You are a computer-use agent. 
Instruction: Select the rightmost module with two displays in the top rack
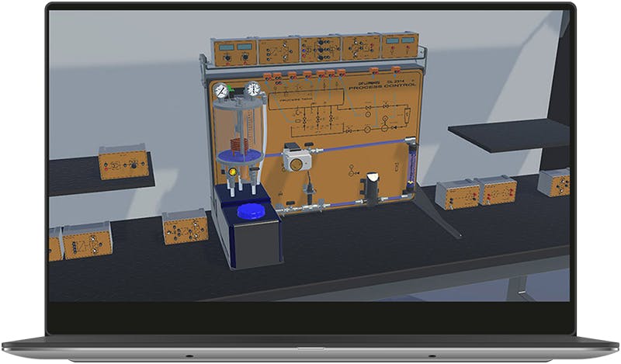tap(400, 46)
